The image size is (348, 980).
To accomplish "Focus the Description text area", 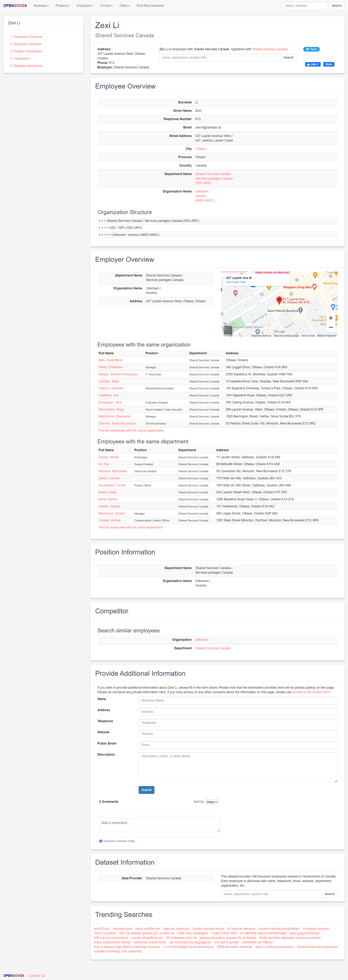I will 238,767.
